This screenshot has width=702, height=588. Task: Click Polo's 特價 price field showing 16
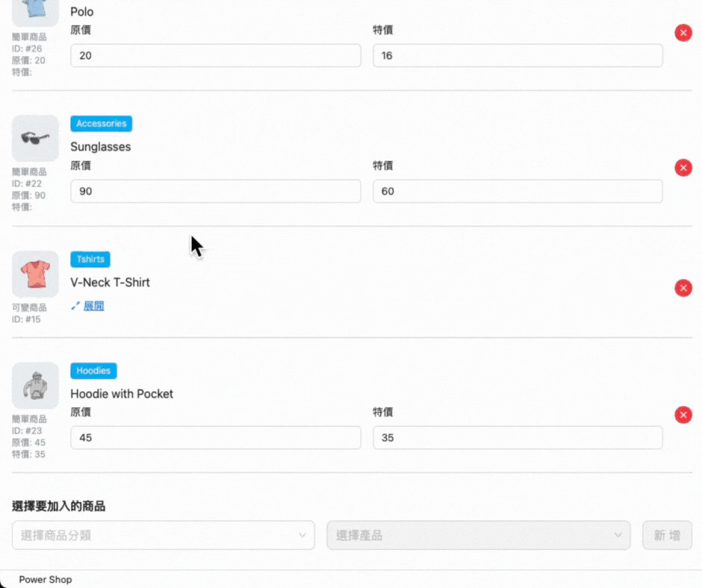point(518,54)
